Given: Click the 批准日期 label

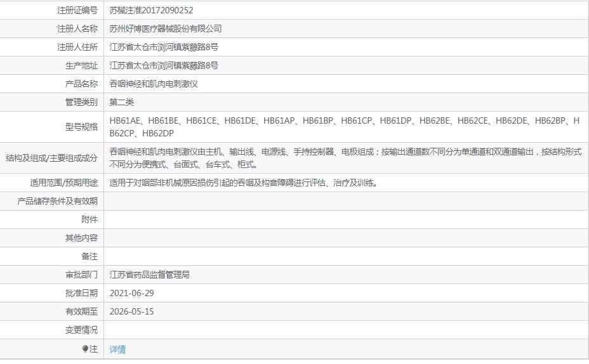Looking at the screenshot, I should tap(81, 294).
